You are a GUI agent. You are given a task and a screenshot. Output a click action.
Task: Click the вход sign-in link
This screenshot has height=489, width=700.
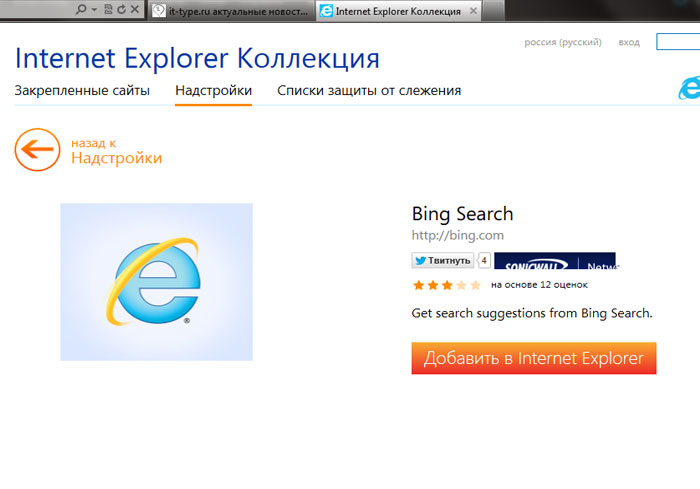coord(629,42)
